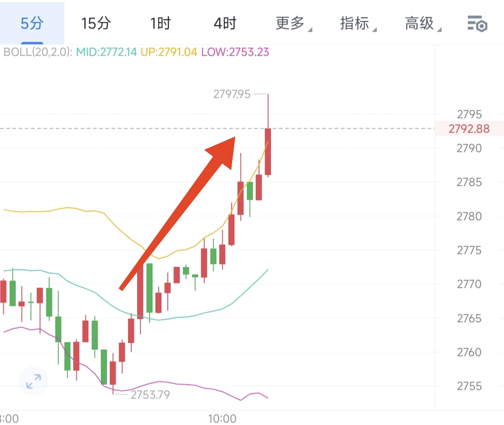Choose the 4时 timeframe tab
Viewport: 504px width, 425px height.
[x=225, y=24]
